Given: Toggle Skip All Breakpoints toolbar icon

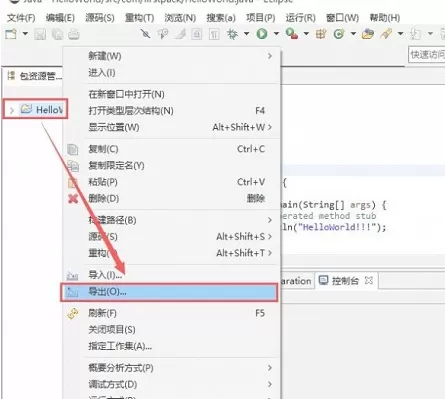Looking at the screenshot, I should click(x=145, y=34).
